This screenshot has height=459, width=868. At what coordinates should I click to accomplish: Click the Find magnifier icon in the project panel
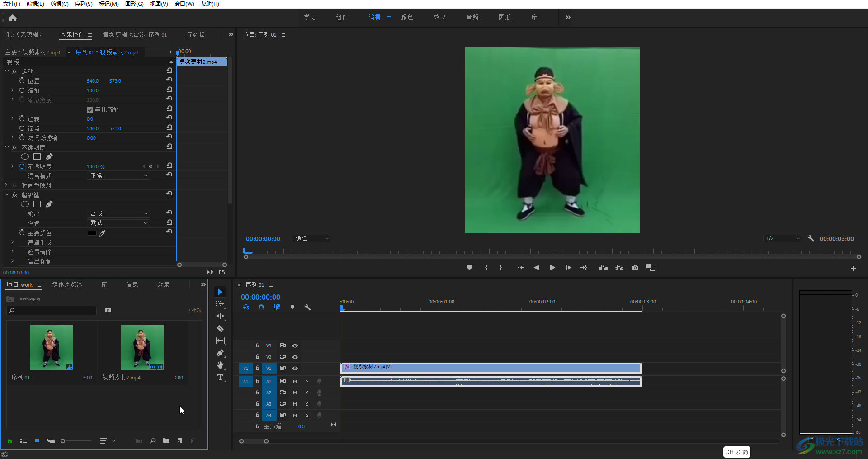pos(153,440)
